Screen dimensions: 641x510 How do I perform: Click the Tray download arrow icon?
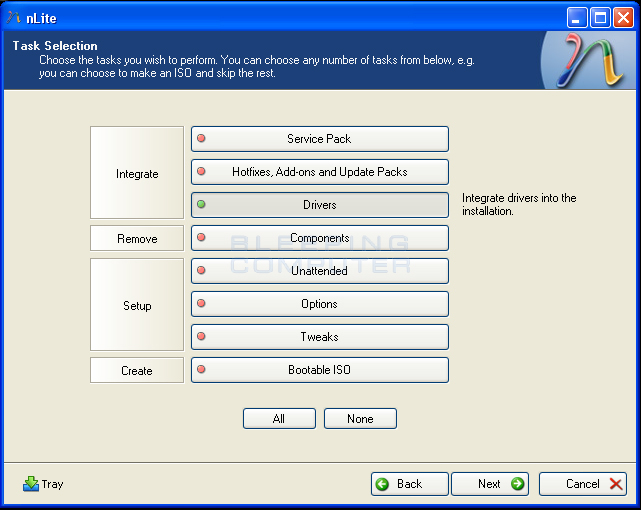click(x=31, y=484)
